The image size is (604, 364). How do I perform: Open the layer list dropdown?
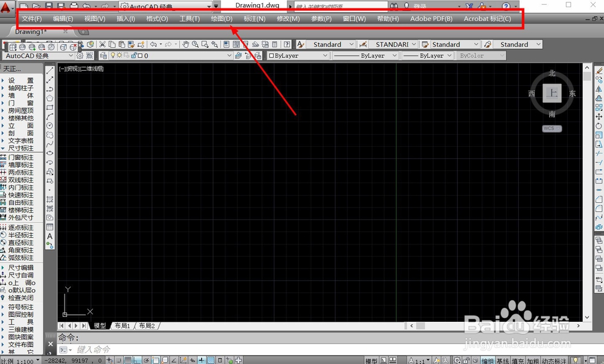pos(230,56)
